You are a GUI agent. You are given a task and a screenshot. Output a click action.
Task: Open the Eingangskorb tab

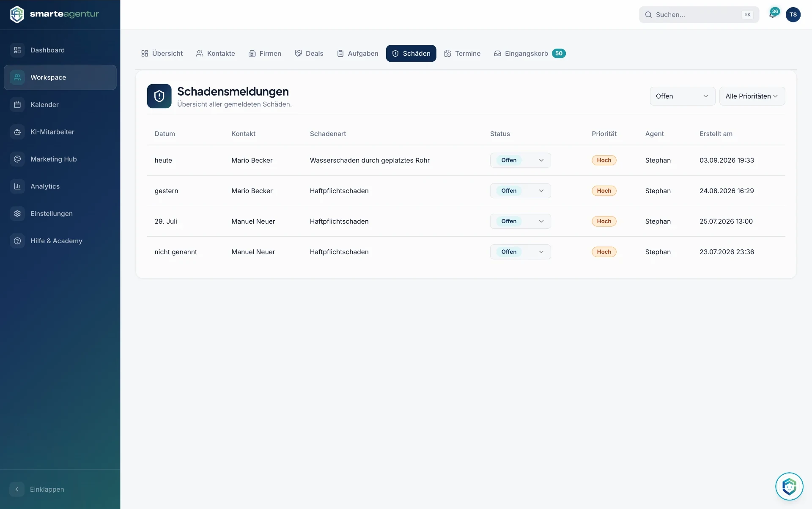click(x=530, y=53)
